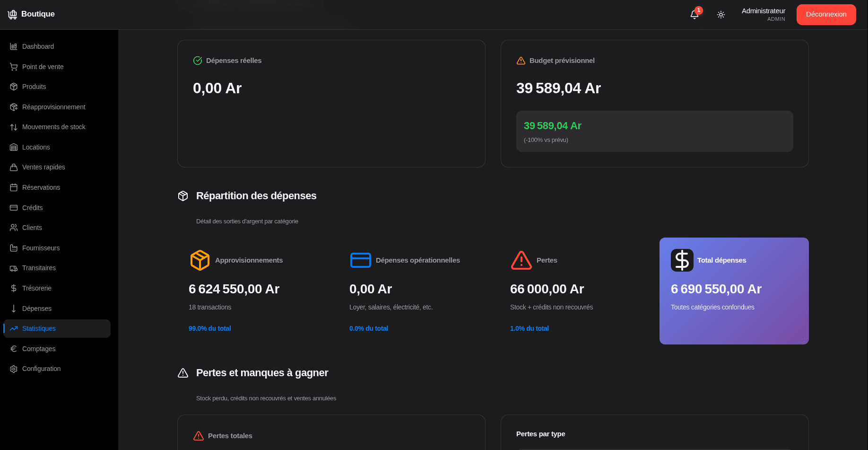
Task: Click the Boutique shopping basket logo icon
Action: point(12,14)
